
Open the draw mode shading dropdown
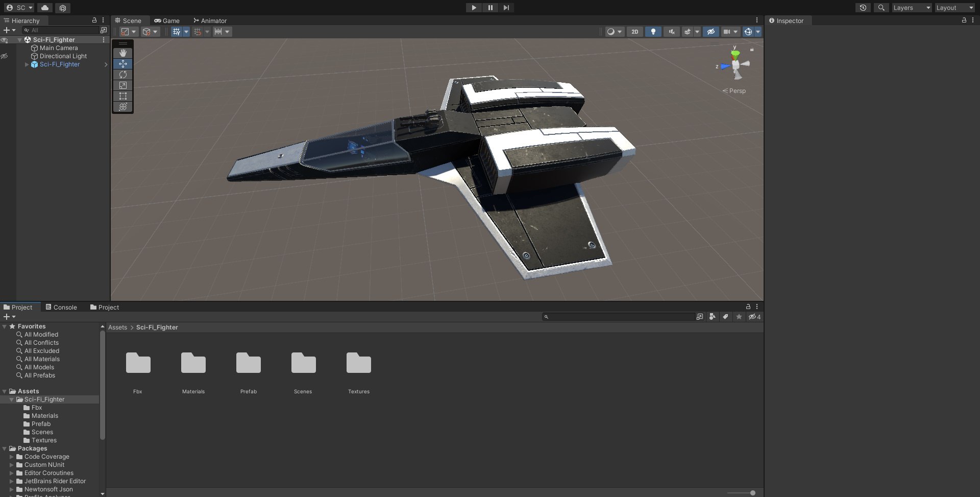pyautogui.click(x=615, y=32)
